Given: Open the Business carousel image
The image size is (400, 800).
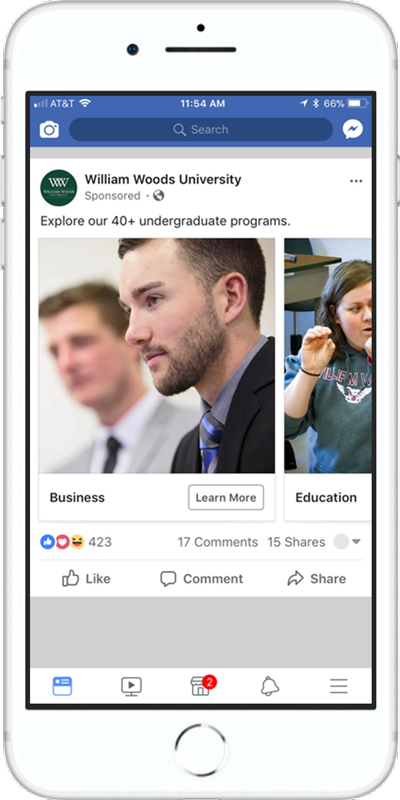Looking at the screenshot, I should point(157,356).
